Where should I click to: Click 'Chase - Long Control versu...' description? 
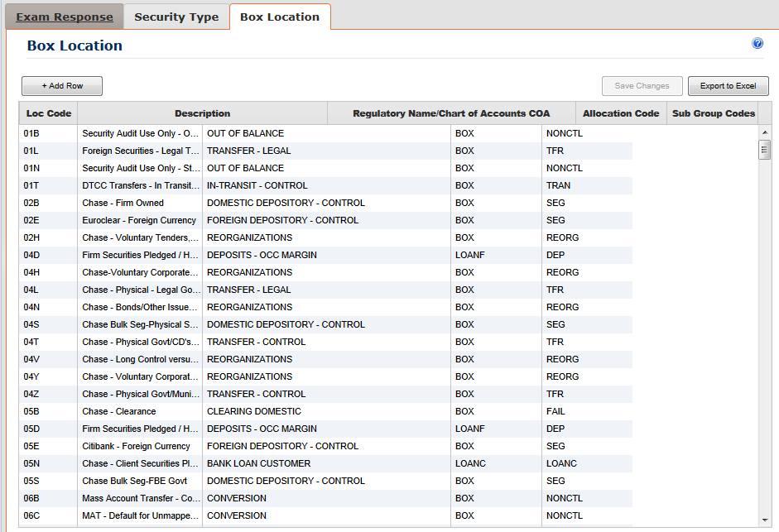pos(140,360)
